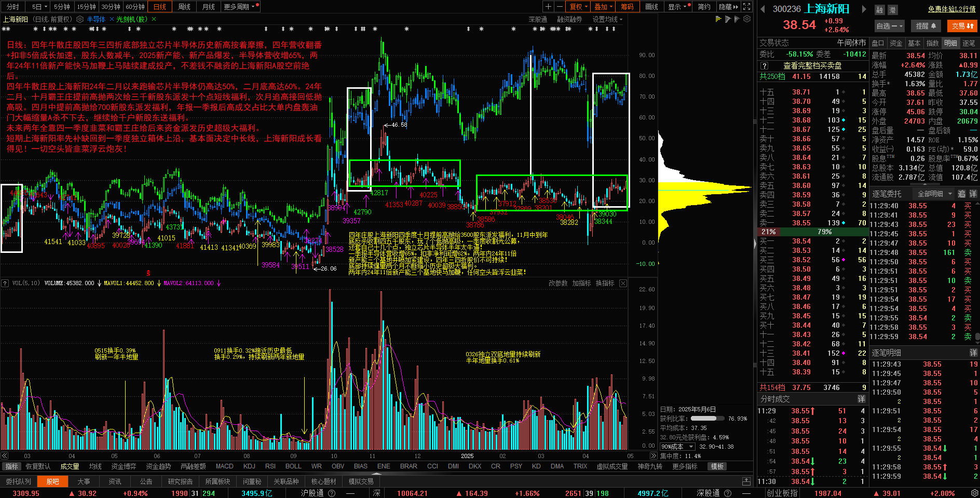This screenshot has height=498, width=980.
Task: Open 复权 adjustment dropdown
Action: coord(578,7)
